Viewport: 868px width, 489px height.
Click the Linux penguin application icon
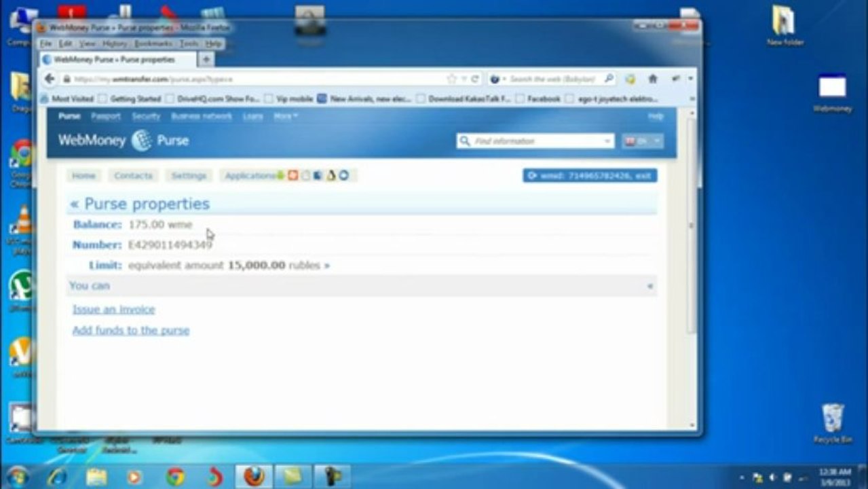coord(331,175)
